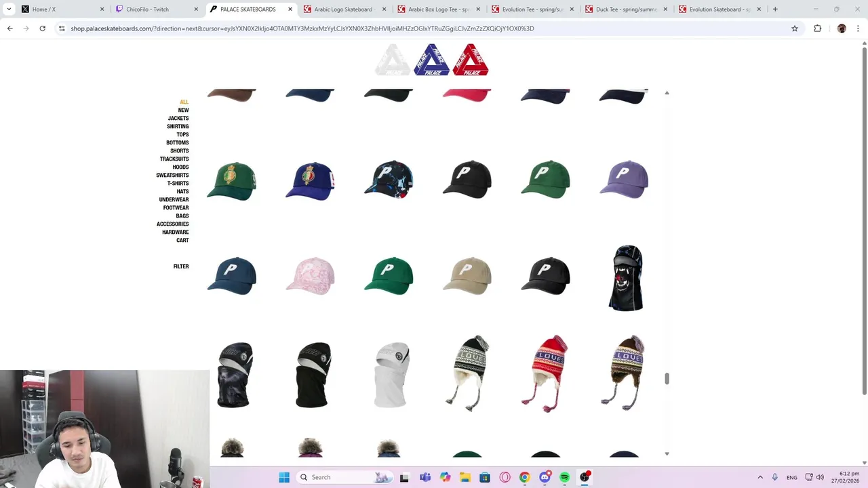Select the SWEATSHIRTS category
This screenshot has width=868, height=488.
(x=172, y=176)
